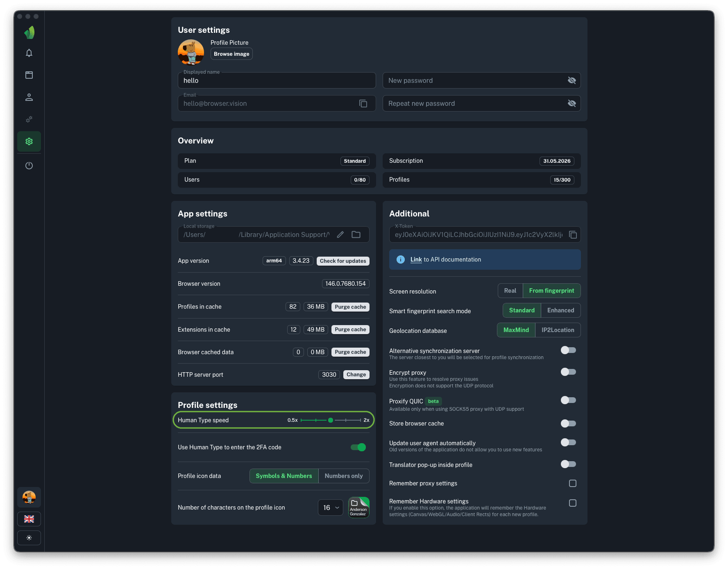The image size is (728, 569).
Task: Copy the X-Token value
Action: (573, 235)
